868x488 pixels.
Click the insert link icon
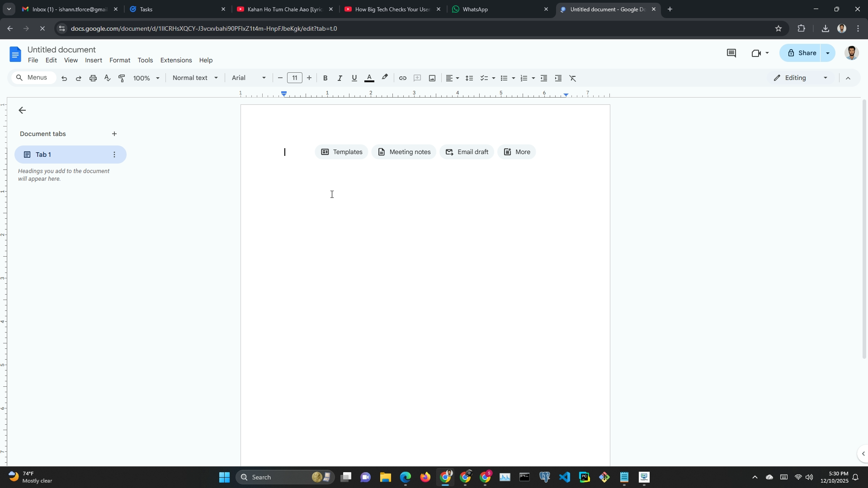(402, 78)
